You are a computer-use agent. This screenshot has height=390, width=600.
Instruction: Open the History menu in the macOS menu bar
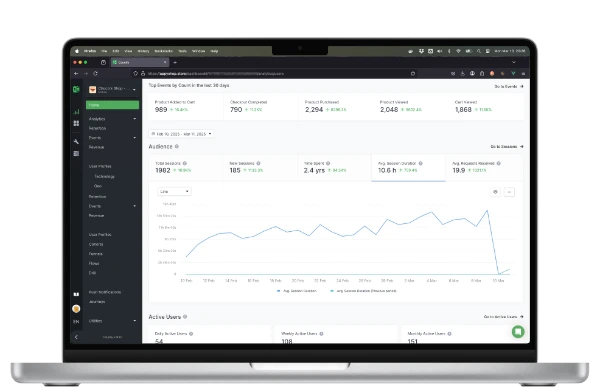coord(143,51)
